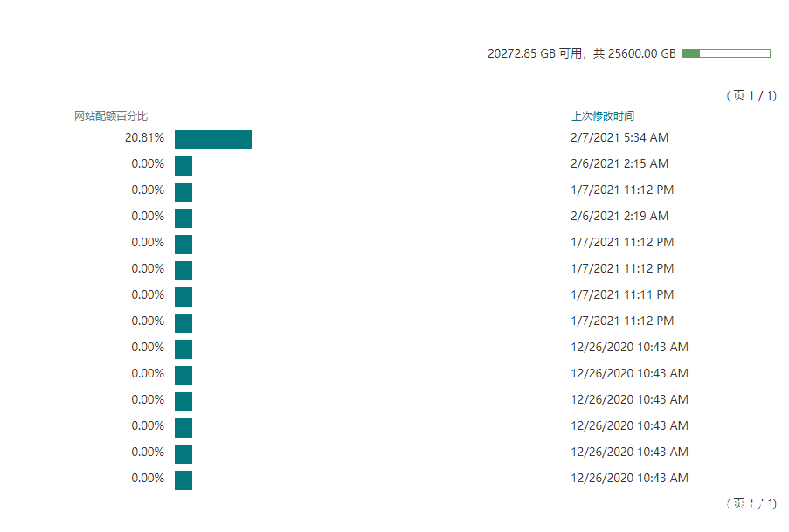Select the last row's teal quota bar
Viewport: 789px width, 532px height.
coord(183,480)
